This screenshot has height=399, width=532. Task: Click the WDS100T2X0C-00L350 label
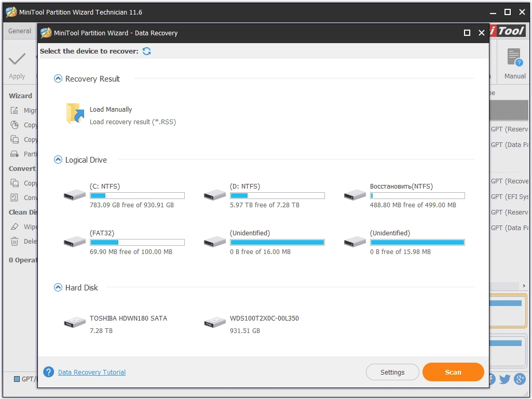[x=264, y=318]
